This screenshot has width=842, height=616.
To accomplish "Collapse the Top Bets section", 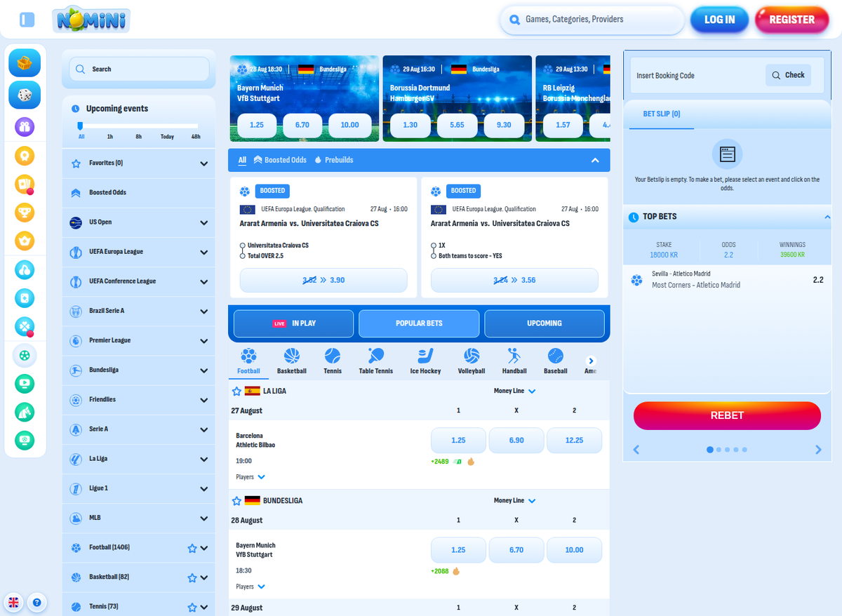I will 827,217.
